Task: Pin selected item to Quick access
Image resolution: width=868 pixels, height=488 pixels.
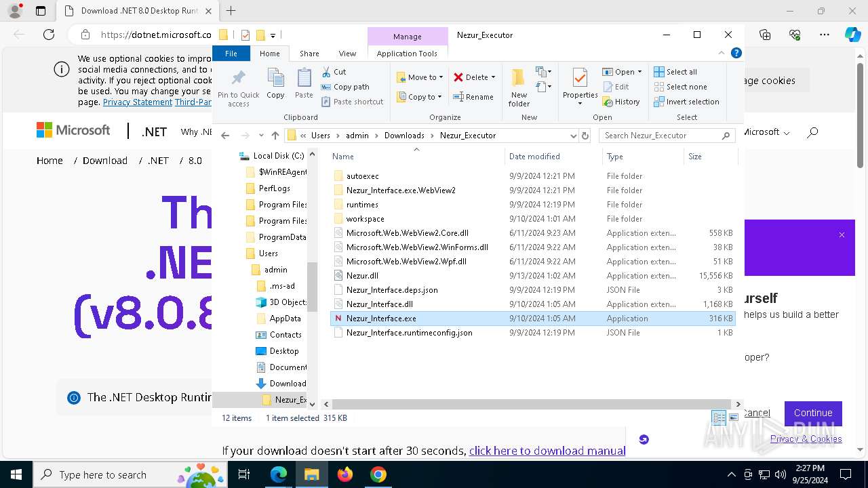Action: click(x=238, y=87)
